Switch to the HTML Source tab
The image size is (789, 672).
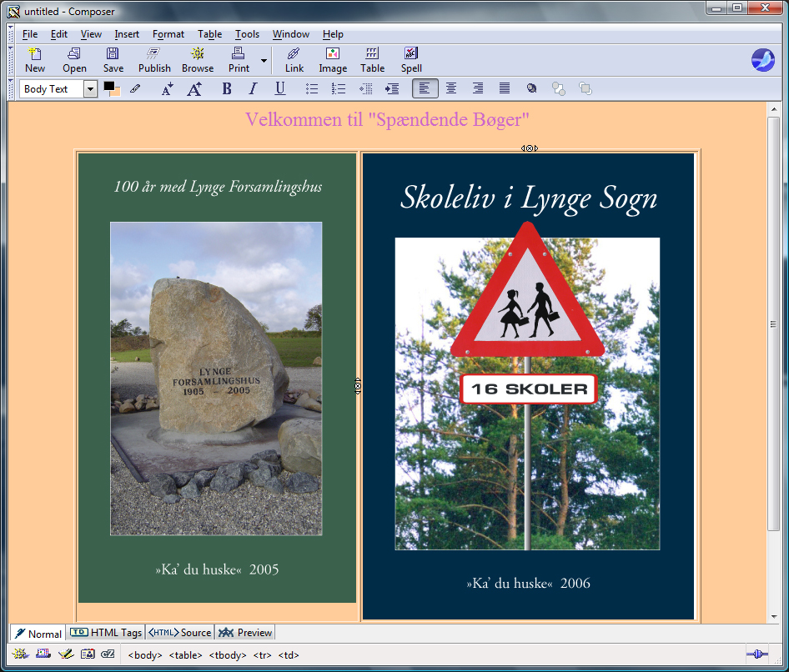pyautogui.click(x=179, y=633)
